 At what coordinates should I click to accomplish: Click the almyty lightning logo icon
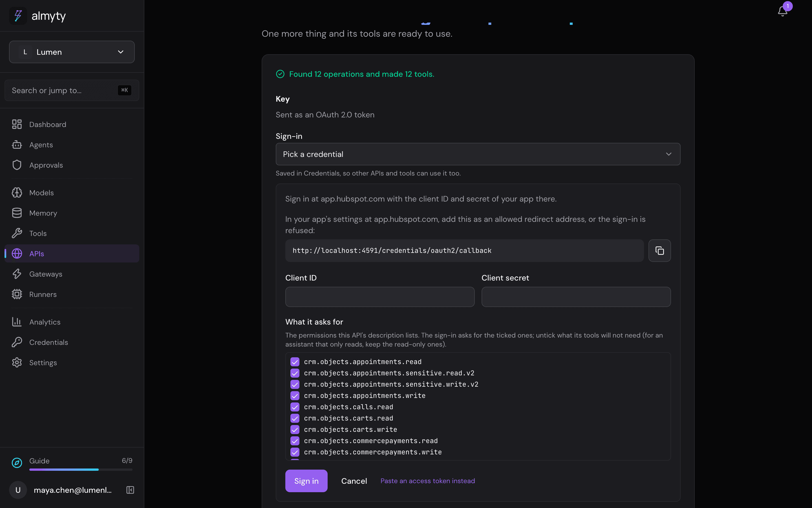pos(18,16)
